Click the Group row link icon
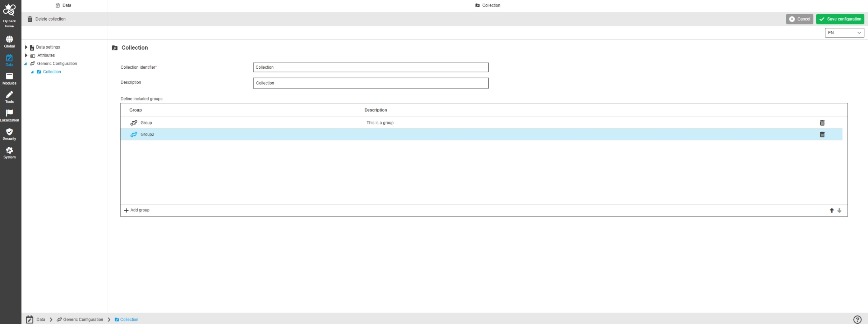868x324 pixels. coord(134,123)
